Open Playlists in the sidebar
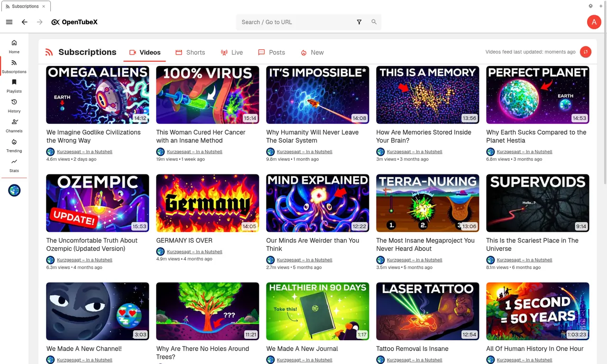 (x=14, y=85)
